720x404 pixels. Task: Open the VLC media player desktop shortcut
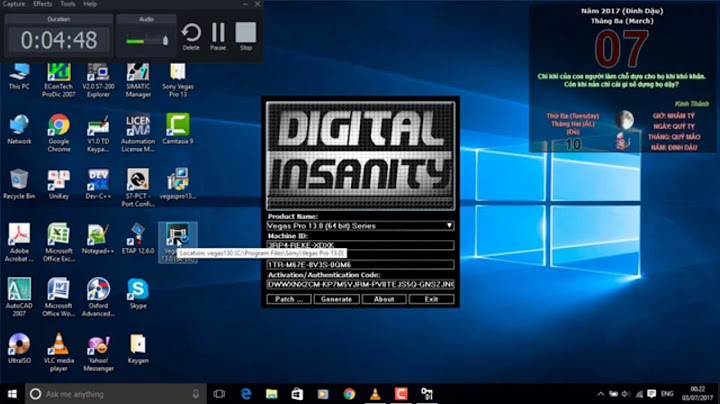[x=58, y=346]
